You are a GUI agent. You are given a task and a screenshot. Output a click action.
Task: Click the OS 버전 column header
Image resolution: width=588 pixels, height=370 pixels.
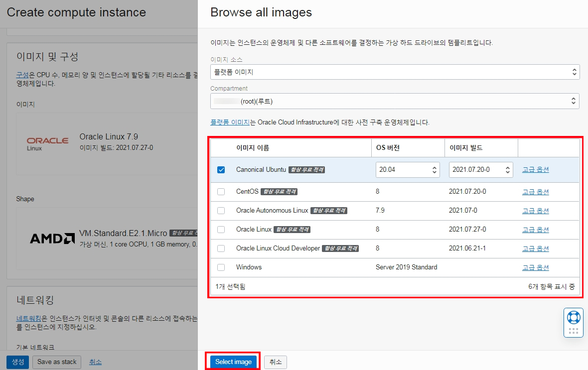coord(388,148)
